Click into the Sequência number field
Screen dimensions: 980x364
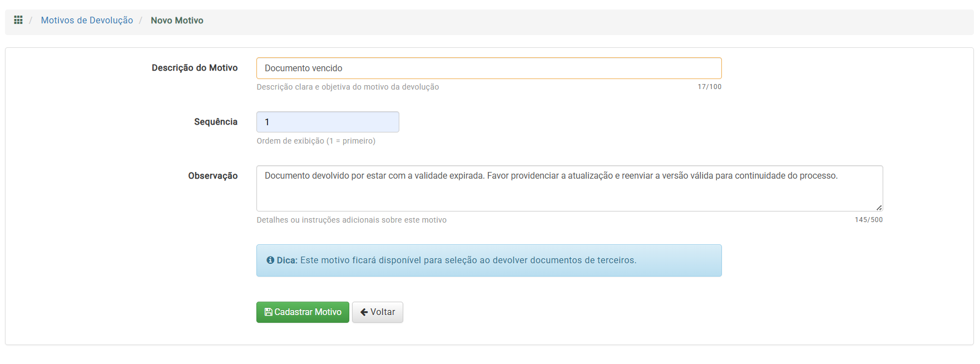coord(328,122)
